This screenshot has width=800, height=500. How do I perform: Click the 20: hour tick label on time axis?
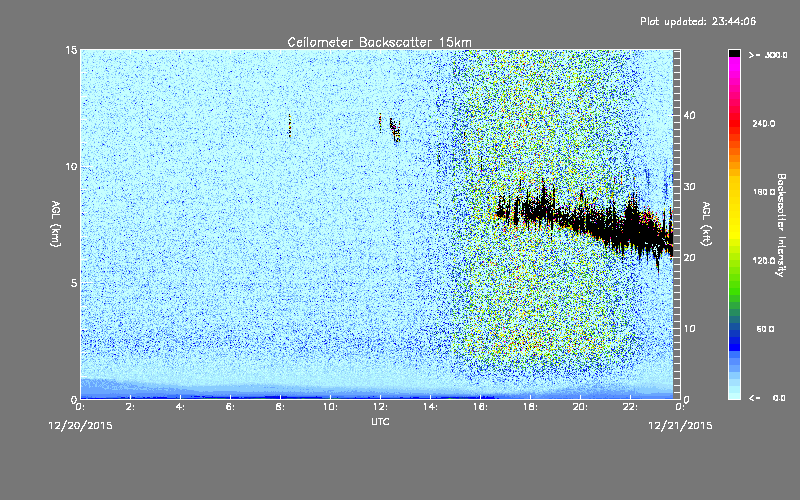pos(581,407)
